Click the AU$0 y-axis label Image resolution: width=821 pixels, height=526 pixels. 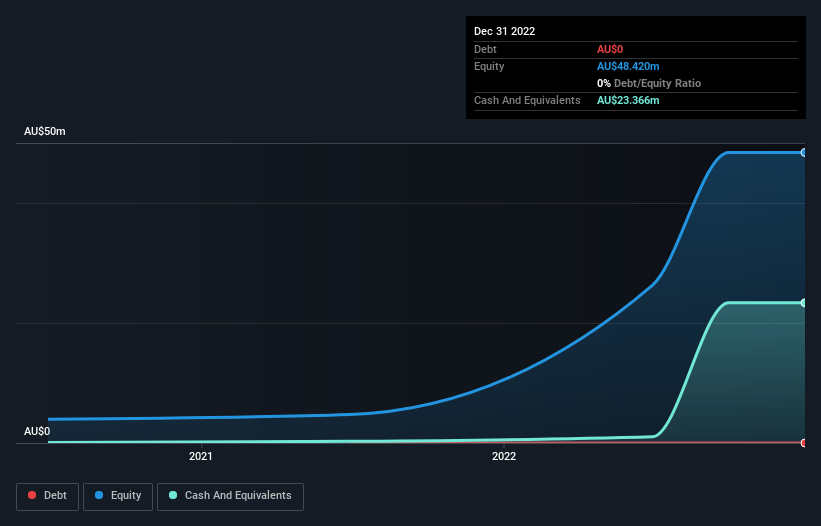pyautogui.click(x=37, y=431)
